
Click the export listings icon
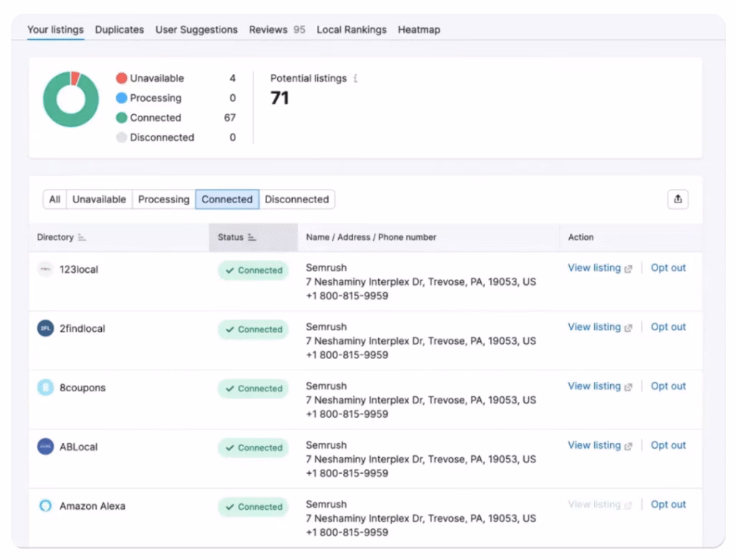pyautogui.click(x=678, y=199)
